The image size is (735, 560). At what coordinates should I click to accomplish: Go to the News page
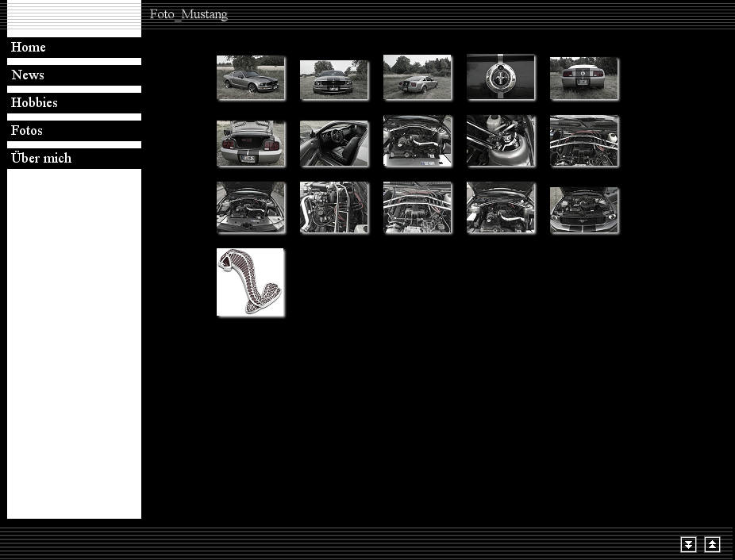tap(28, 75)
